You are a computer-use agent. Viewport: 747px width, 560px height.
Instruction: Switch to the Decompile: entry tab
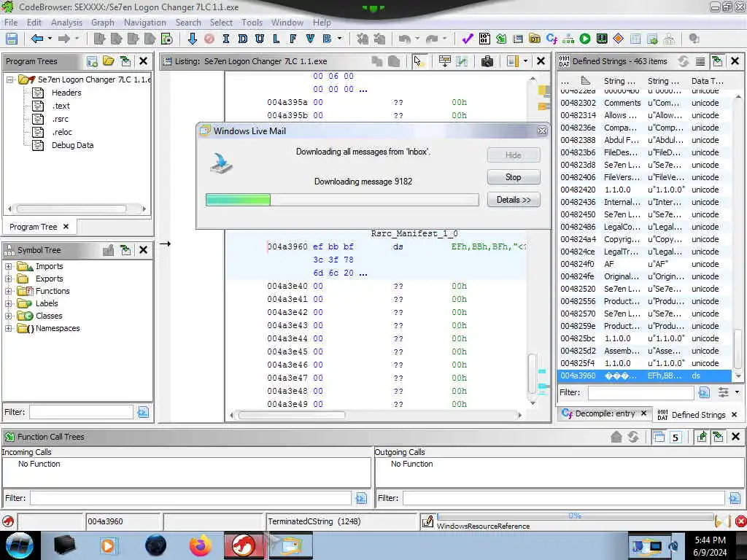tap(604, 413)
